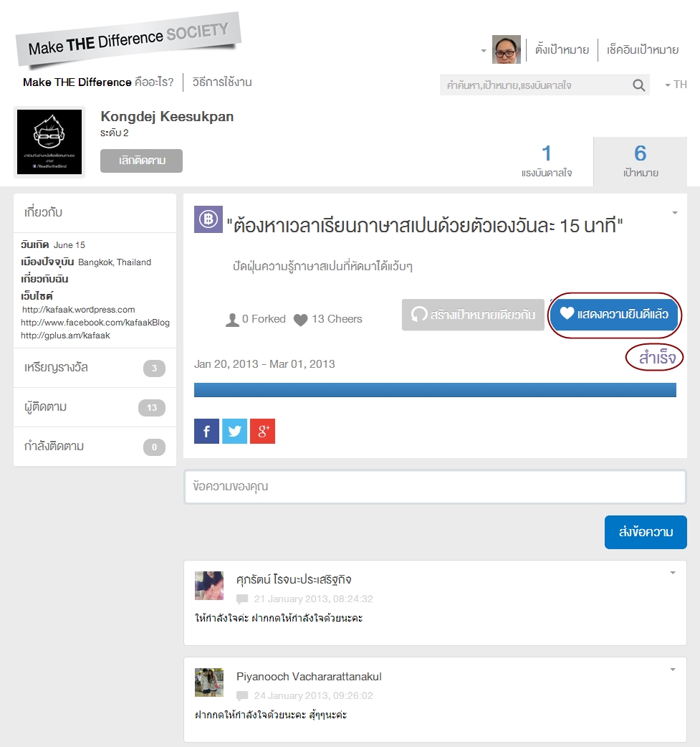Click the Twitter share icon
Image resolution: width=700 pixels, height=747 pixels.
pos(234,431)
